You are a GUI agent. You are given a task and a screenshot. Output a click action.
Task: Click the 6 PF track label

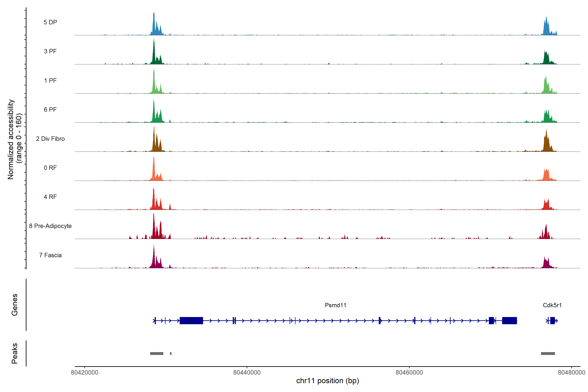click(50, 109)
